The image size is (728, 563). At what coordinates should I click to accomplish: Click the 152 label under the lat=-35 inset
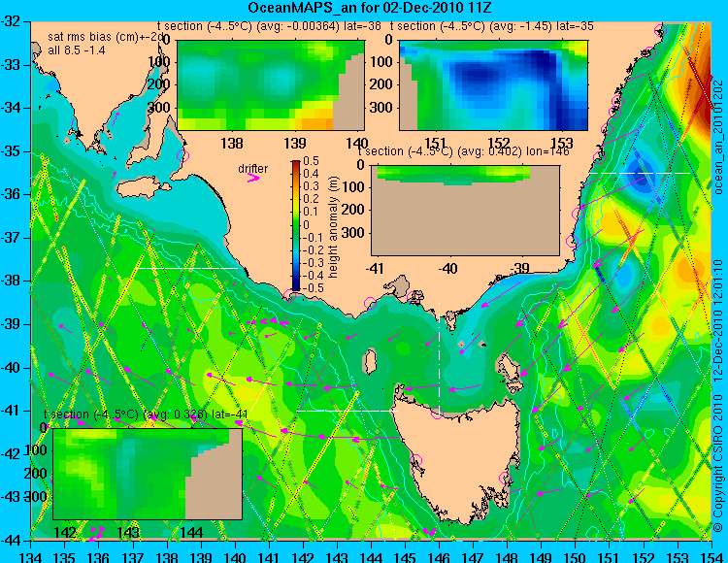[x=499, y=143]
